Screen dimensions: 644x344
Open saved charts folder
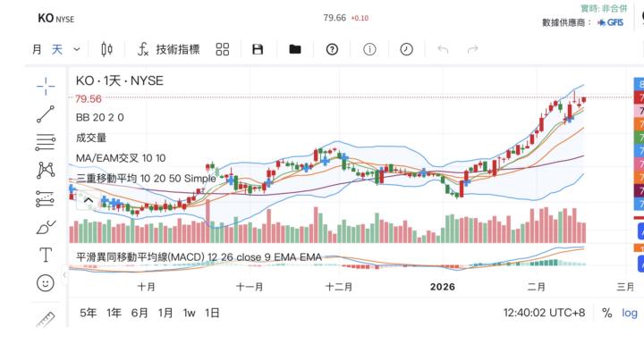[x=295, y=50]
